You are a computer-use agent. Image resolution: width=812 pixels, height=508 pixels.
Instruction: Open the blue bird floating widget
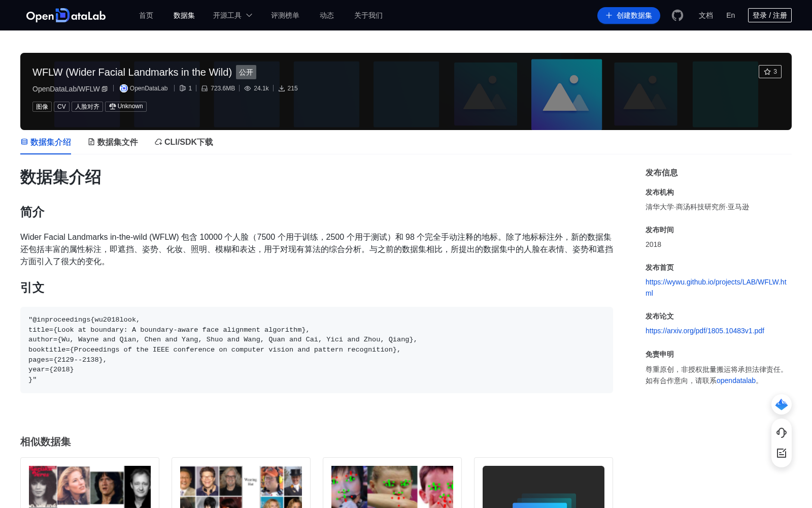782,404
